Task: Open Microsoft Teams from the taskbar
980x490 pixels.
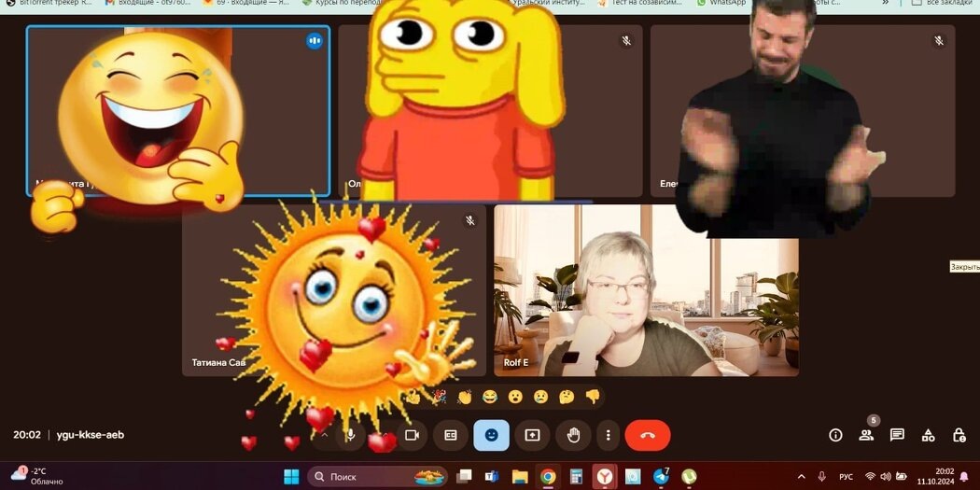Action: tap(491, 477)
